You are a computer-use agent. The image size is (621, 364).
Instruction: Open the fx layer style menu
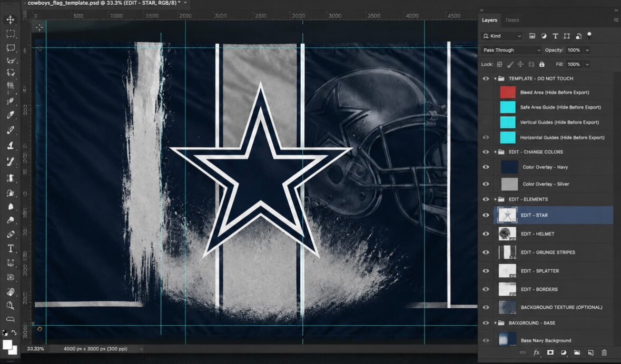[x=536, y=352]
